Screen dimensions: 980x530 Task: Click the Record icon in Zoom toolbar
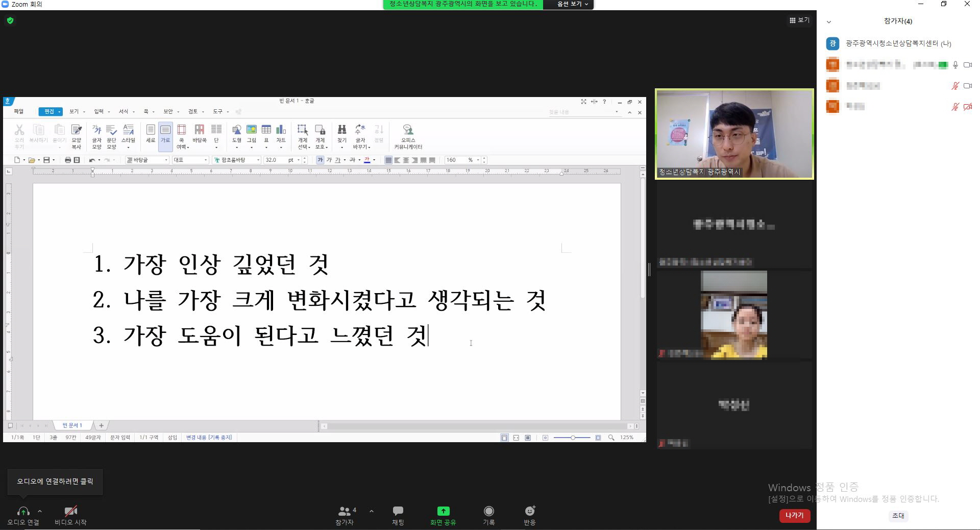coord(488,511)
